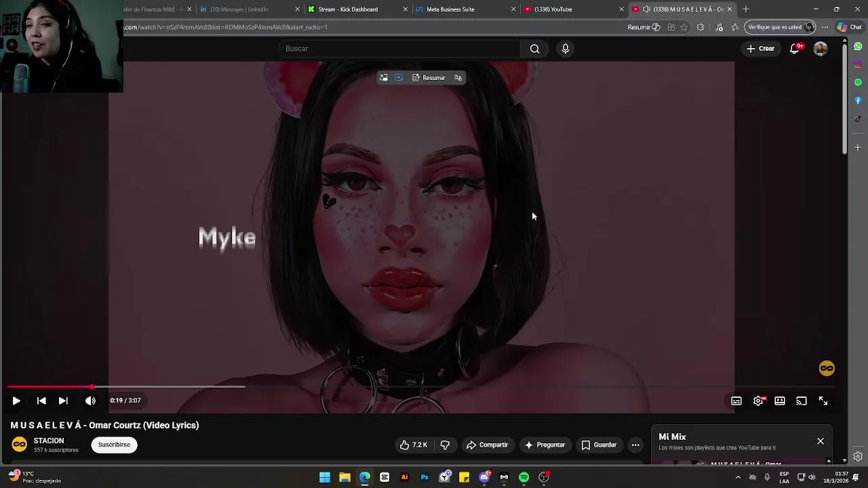Open TikTok in Edge sidebar

(x=858, y=119)
